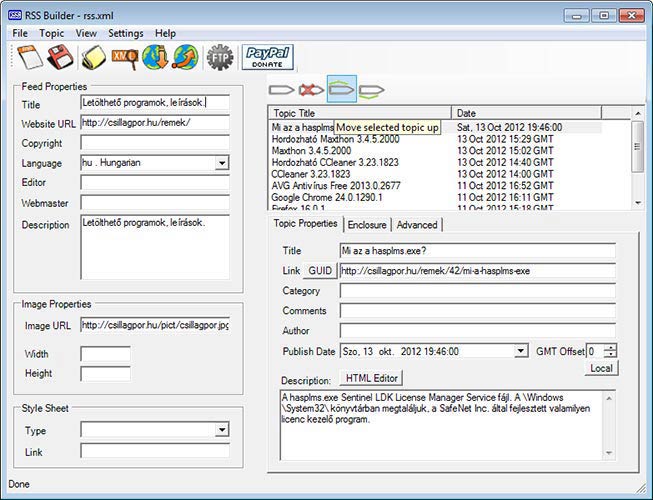The height and width of the screenshot is (500, 653).
Task: Open feed using yellow notepad icon
Action: click(94, 57)
